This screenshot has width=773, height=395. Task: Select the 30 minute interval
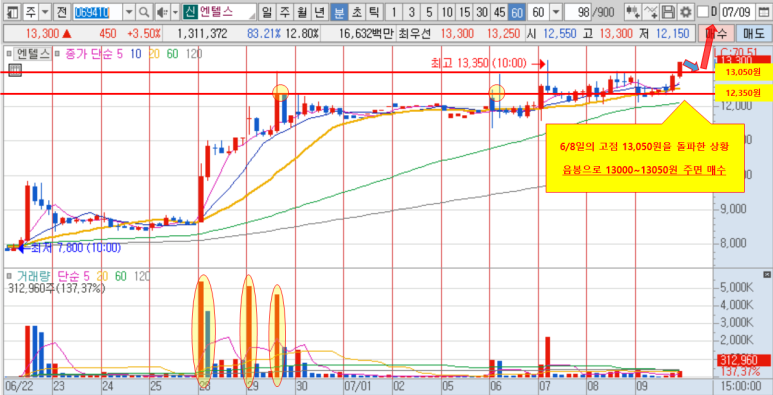tap(482, 12)
